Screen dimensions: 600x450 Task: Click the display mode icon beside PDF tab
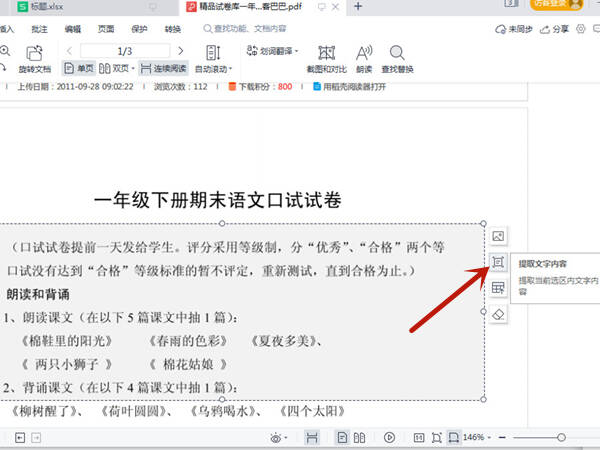[322, 7]
